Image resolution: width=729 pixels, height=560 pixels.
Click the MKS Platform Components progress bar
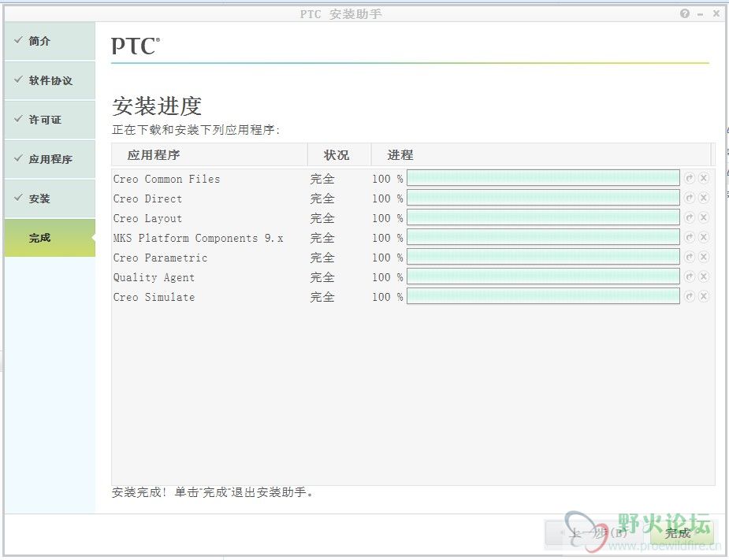pyautogui.click(x=543, y=237)
